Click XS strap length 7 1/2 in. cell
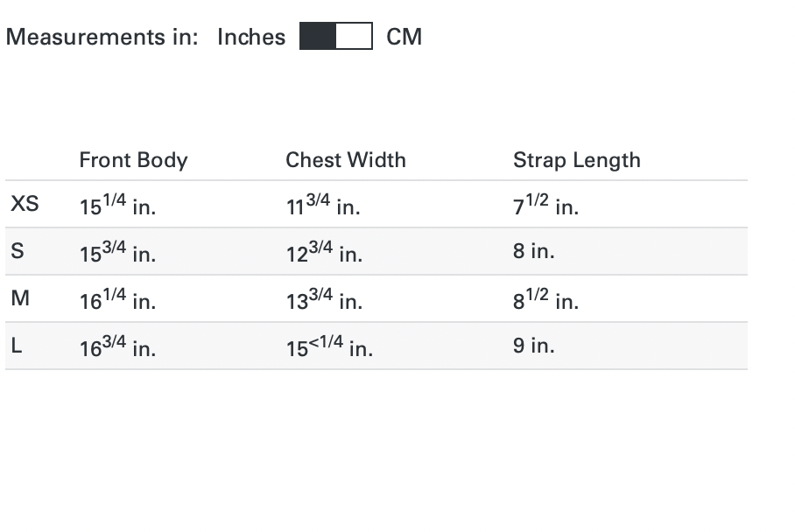The image size is (795, 532). (x=545, y=206)
